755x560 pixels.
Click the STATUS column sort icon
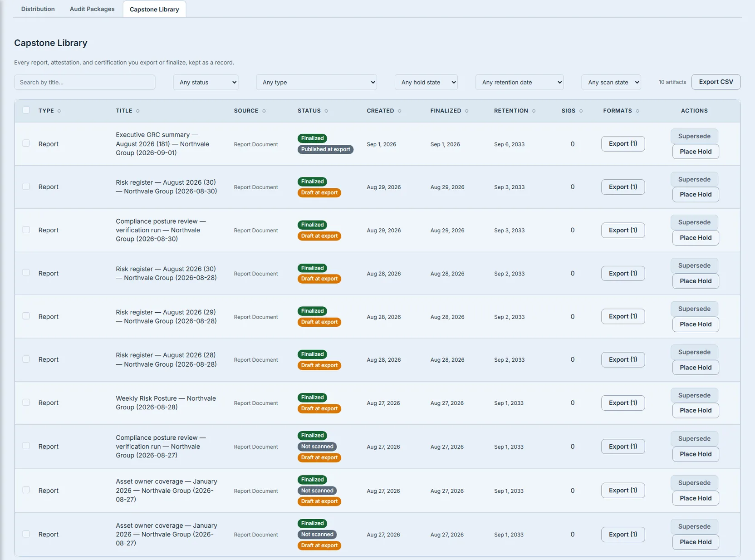pyautogui.click(x=326, y=111)
